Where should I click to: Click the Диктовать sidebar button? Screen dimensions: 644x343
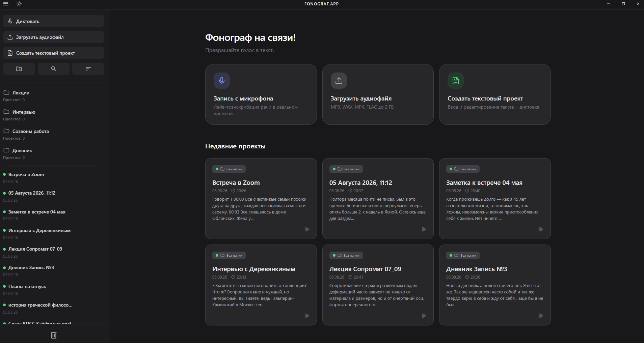click(54, 21)
